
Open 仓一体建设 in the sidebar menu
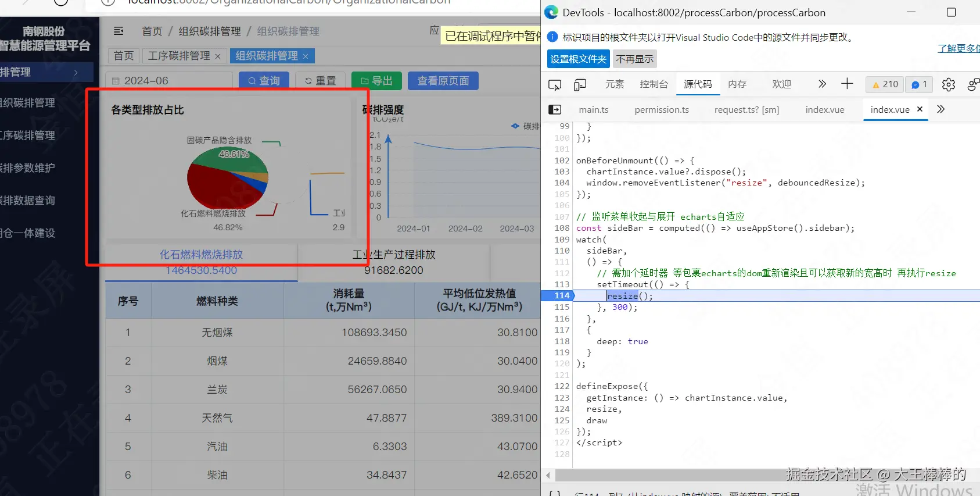click(28, 233)
